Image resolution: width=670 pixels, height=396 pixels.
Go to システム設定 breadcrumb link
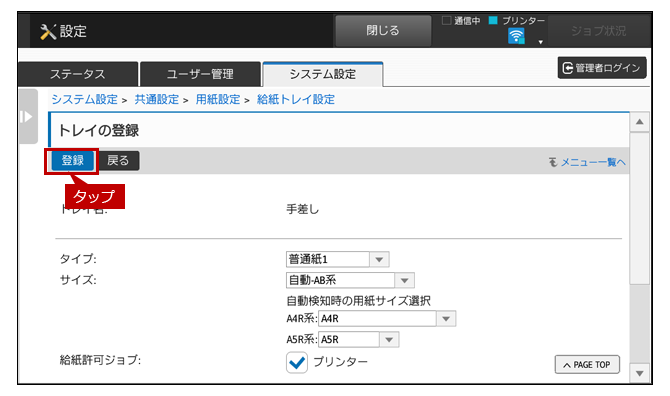pyautogui.click(x=85, y=100)
